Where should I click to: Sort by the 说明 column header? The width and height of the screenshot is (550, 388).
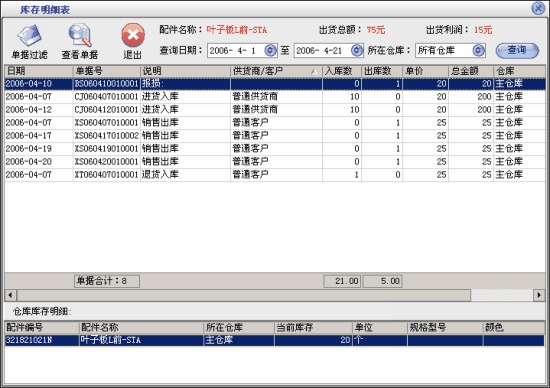(x=185, y=71)
